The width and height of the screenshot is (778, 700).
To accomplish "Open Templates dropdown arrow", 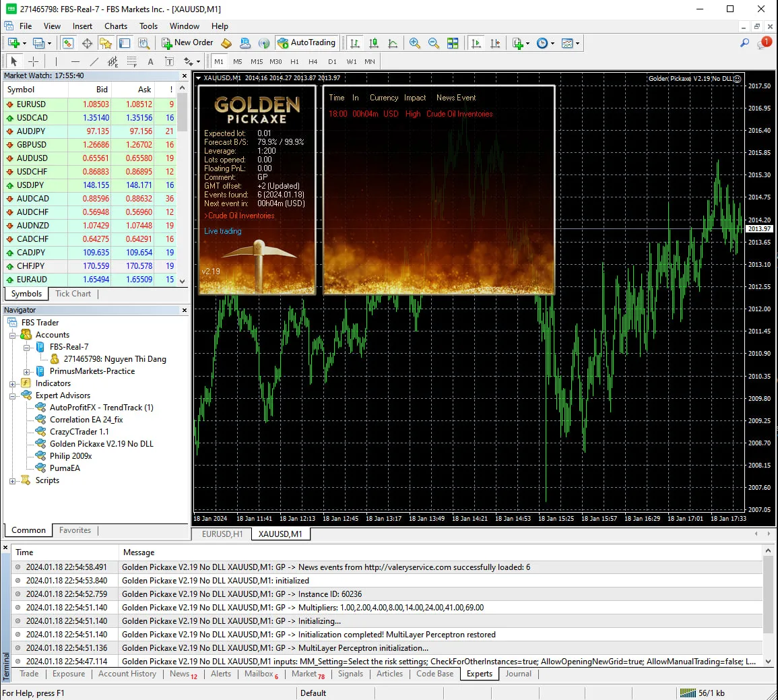I will tap(577, 44).
